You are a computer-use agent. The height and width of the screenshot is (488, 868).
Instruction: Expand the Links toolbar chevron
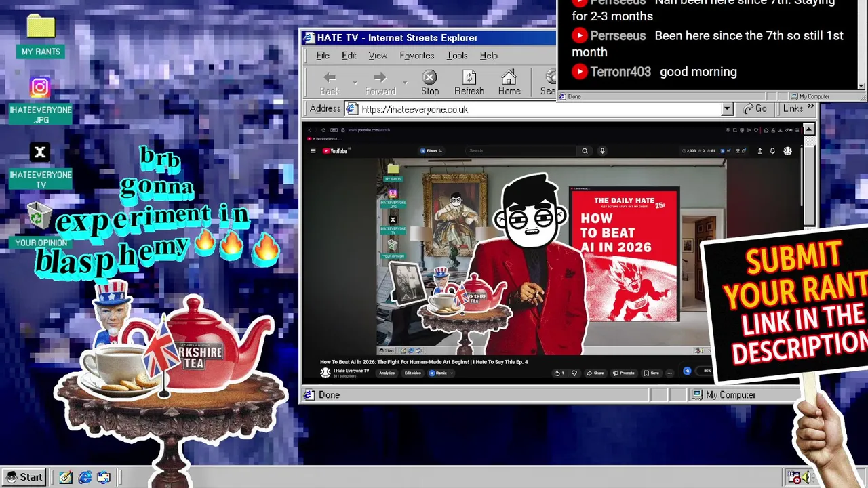point(810,107)
